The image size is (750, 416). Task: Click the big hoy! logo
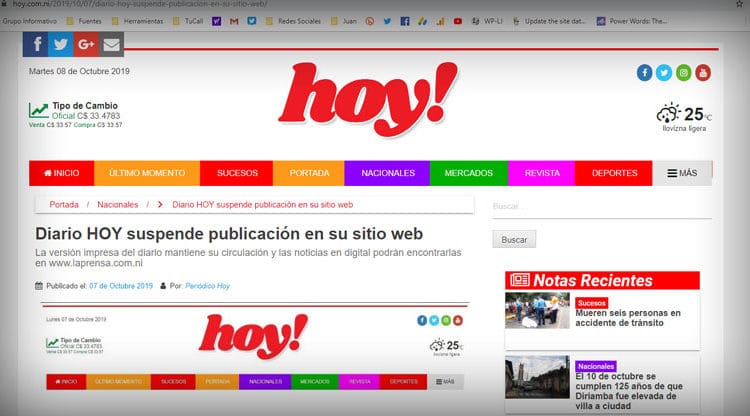point(368,99)
